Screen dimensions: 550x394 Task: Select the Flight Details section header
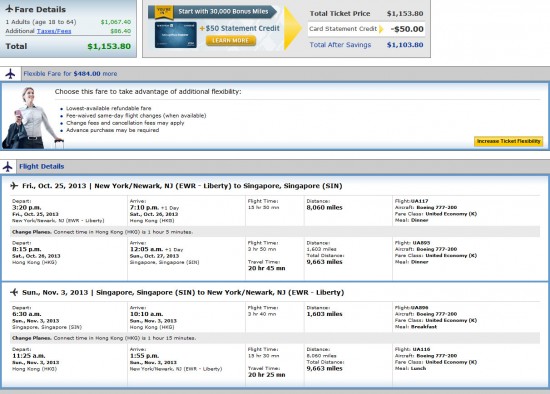[x=41, y=167]
